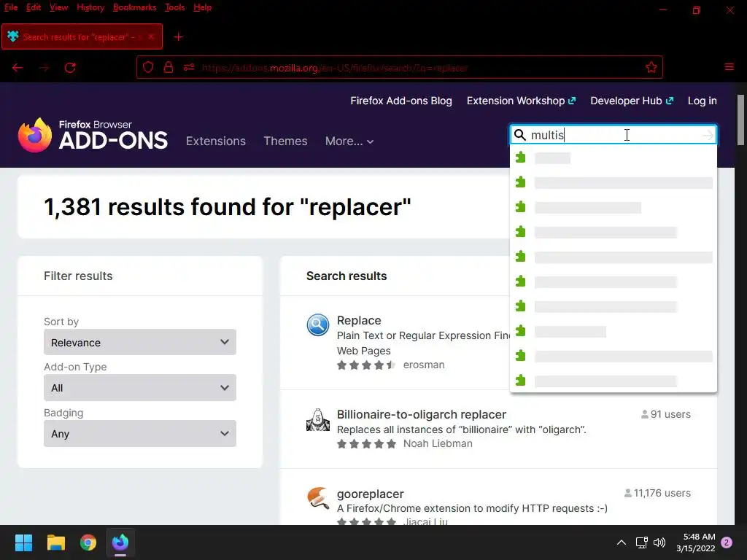
Task: Open the notification badge showing 2
Action: [727, 542]
